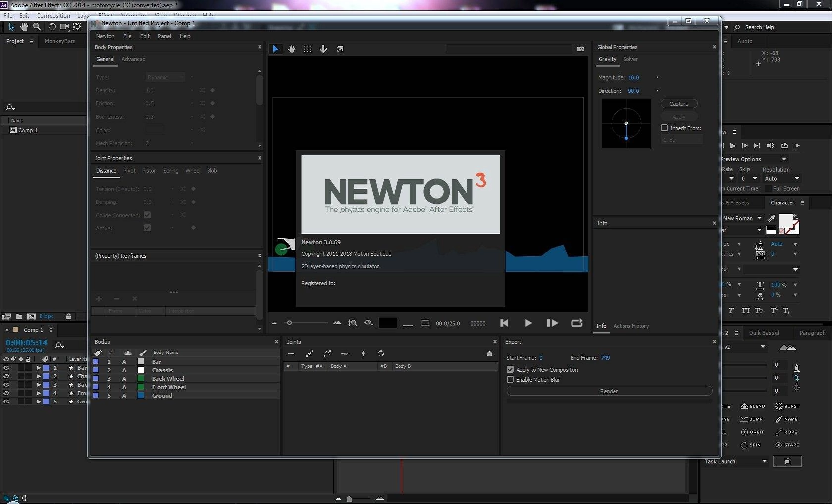Toggle the Collide Connected checkbox
The image size is (832, 504).
[x=147, y=215]
